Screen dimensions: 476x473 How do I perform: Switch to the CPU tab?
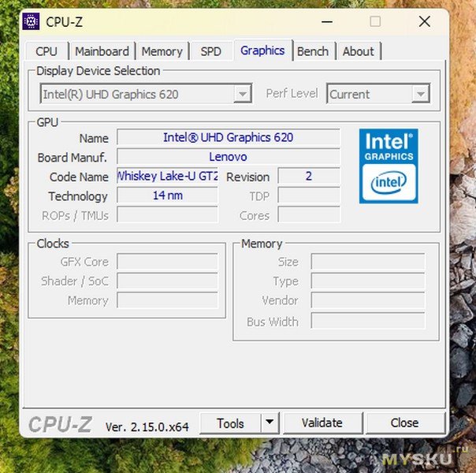[46, 51]
